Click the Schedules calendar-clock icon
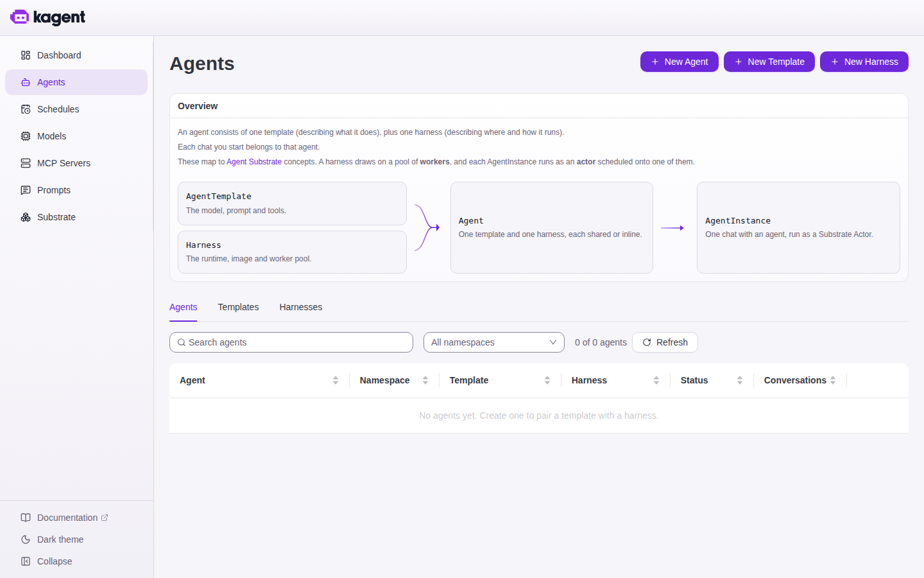This screenshot has height=578, width=924. coord(26,109)
